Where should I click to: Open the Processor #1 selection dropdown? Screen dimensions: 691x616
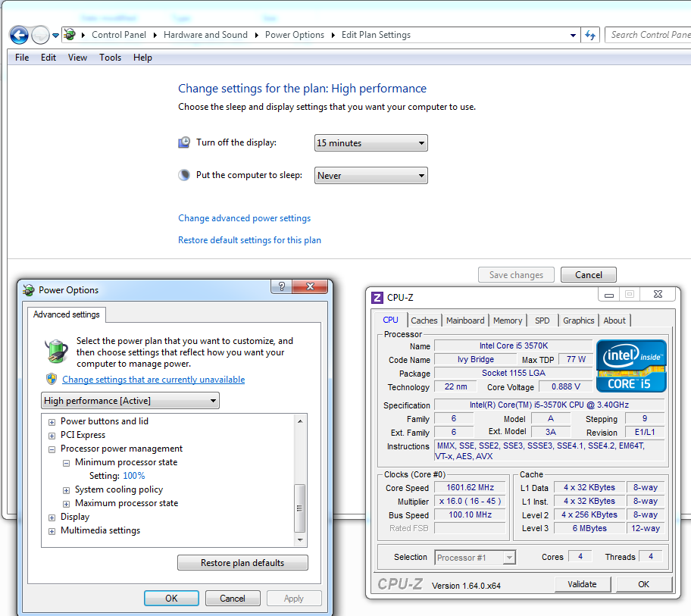coord(474,558)
